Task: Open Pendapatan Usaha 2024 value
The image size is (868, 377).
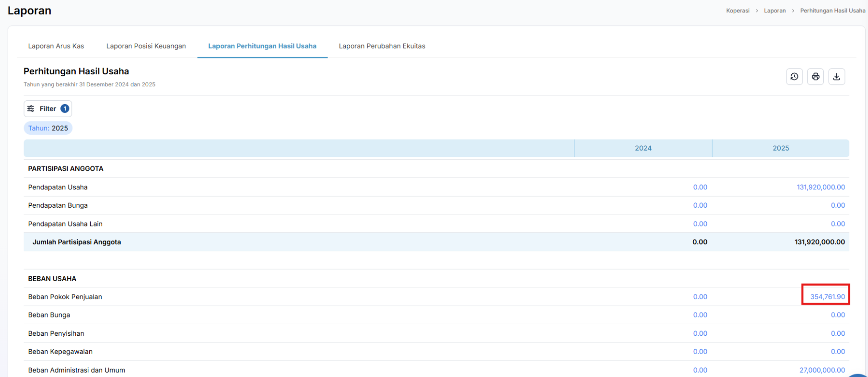Action: [x=700, y=187]
